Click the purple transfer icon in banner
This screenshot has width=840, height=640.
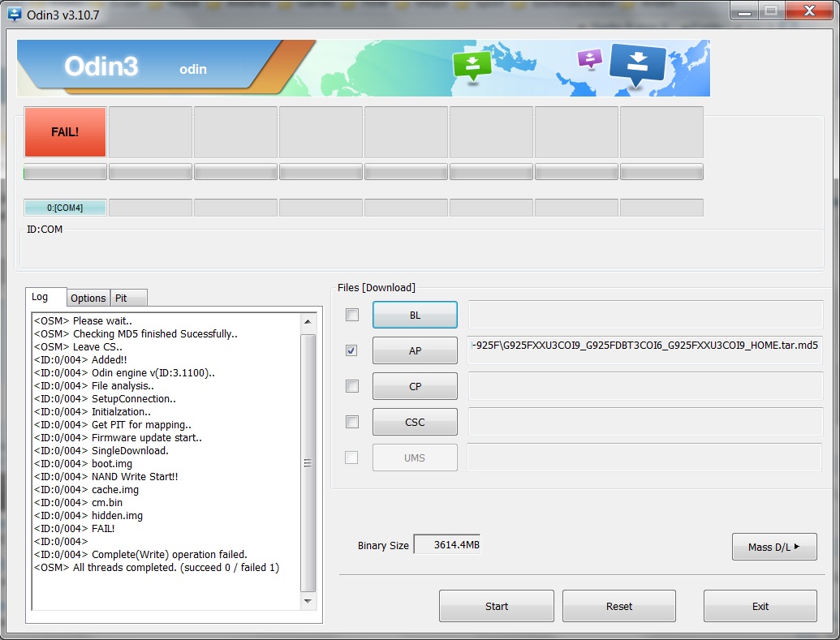[x=590, y=58]
